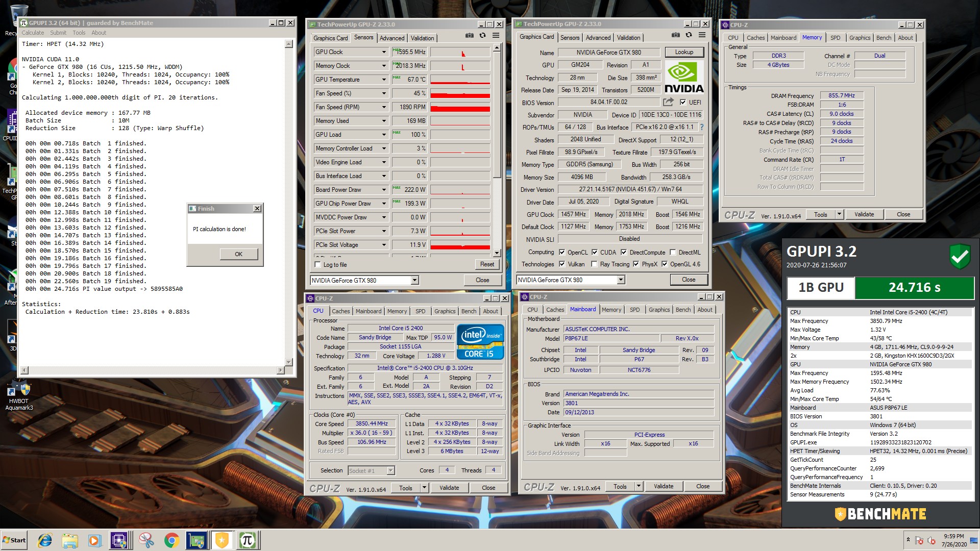Open CPU-Z chip icon on taskbar
The height and width of the screenshot is (551, 980).
coord(119,540)
